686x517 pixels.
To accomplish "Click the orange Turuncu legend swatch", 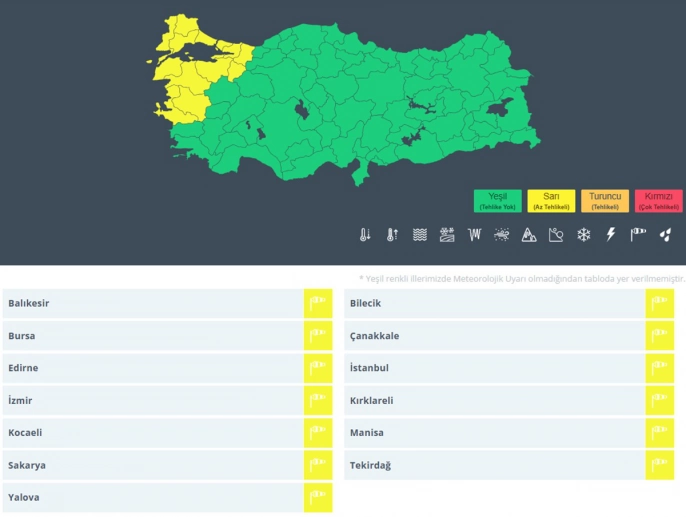I will (605, 201).
